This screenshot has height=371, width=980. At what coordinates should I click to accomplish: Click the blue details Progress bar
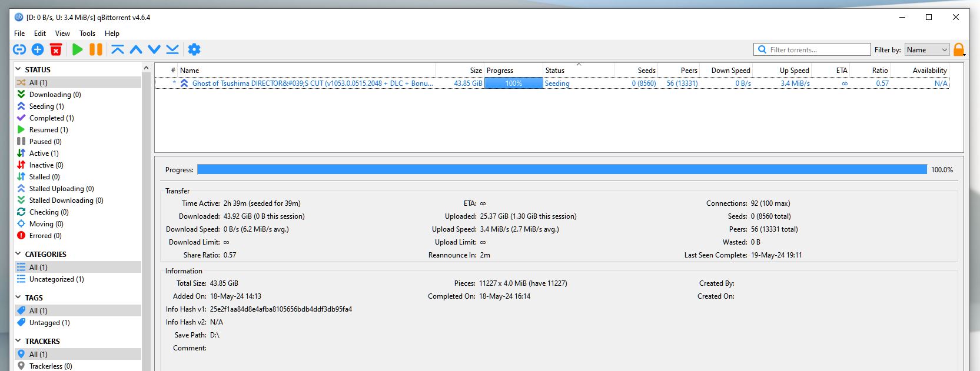(562, 169)
